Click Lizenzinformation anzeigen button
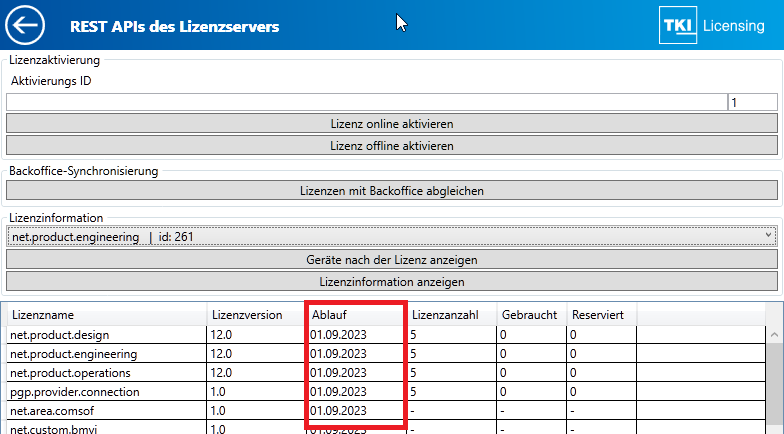This screenshot has width=784, height=434. (x=392, y=282)
